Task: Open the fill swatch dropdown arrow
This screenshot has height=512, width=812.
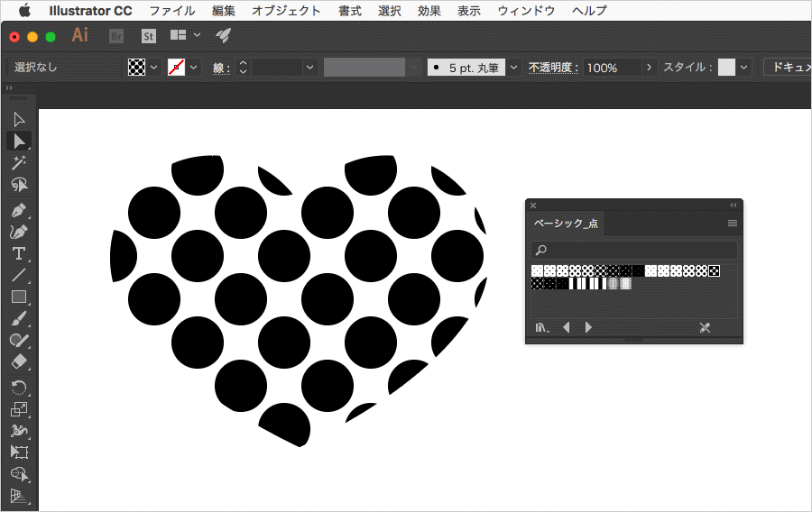Action: 153,68
